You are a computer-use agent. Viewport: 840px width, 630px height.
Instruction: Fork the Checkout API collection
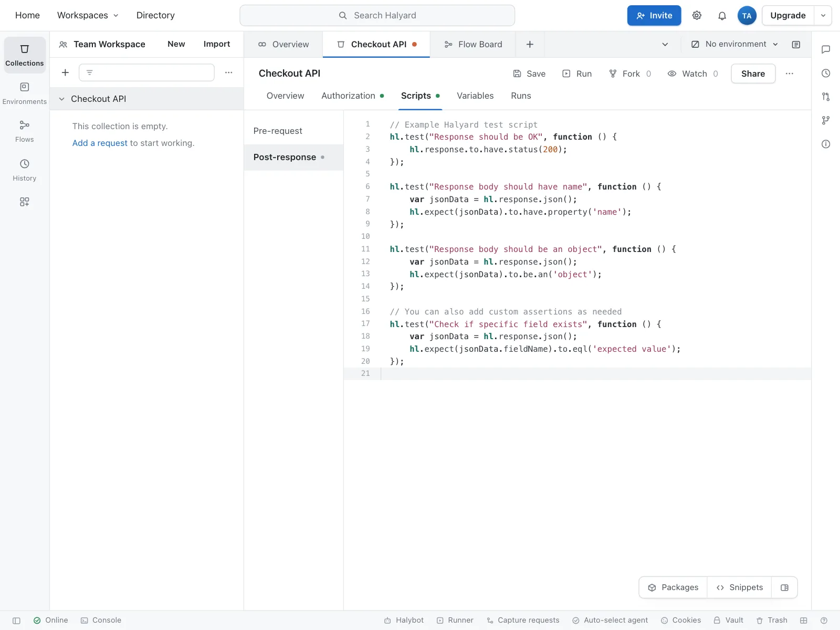(x=630, y=73)
